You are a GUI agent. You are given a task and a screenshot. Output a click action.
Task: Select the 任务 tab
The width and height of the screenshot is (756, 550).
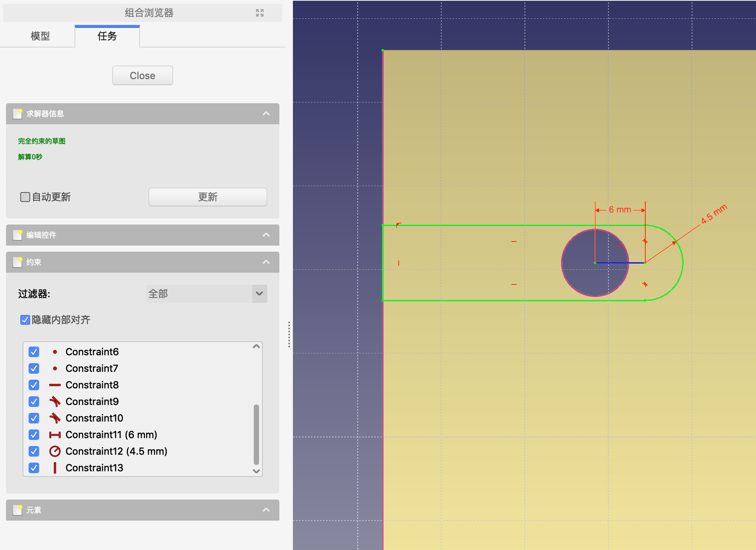tap(107, 36)
